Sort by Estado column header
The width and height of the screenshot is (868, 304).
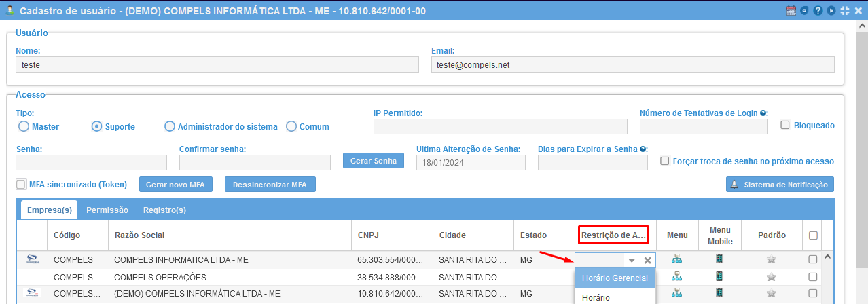pos(544,235)
